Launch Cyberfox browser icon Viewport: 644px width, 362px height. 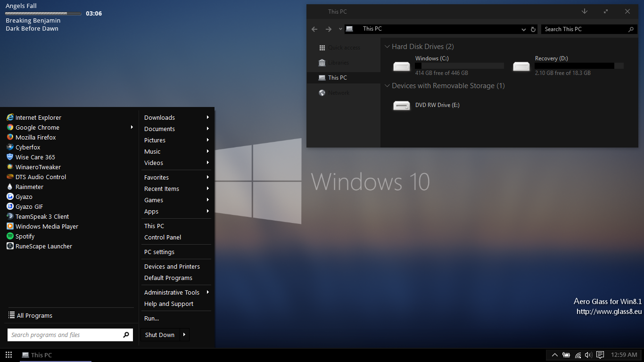pyautogui.click(x=10, y=147)
